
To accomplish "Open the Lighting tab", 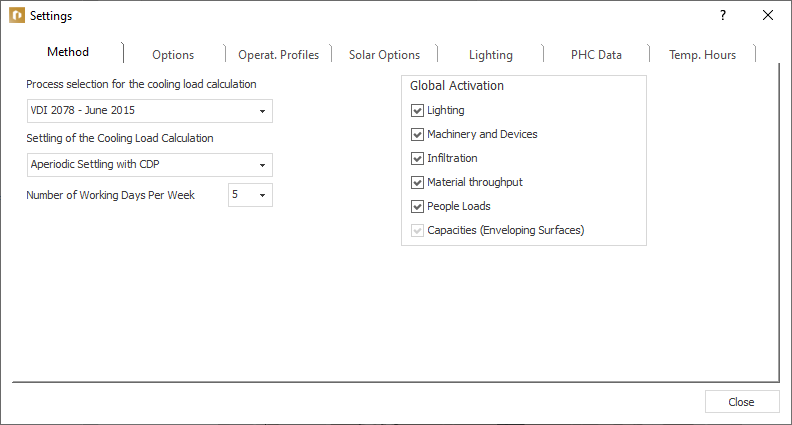I will click(x=490, y=55).
